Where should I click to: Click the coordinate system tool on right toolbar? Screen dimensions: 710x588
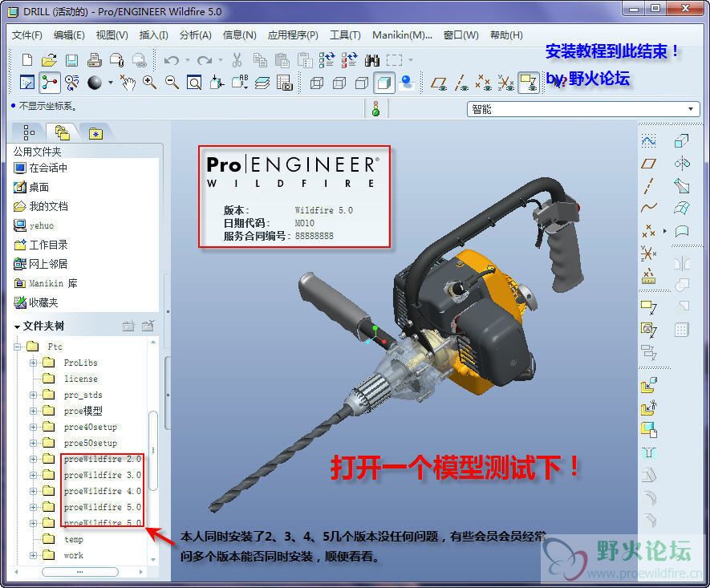648,253
